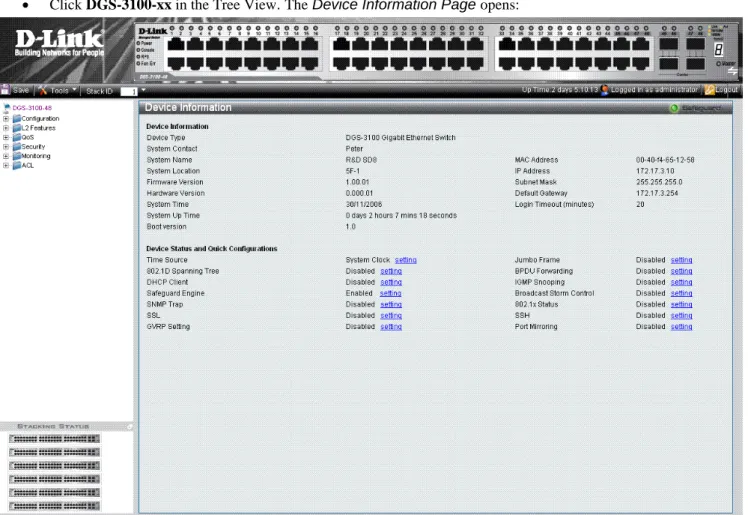Click the ACL folder icon
Image resolution: width=748 pixels, height=515 pixels.
click(17, 165)
